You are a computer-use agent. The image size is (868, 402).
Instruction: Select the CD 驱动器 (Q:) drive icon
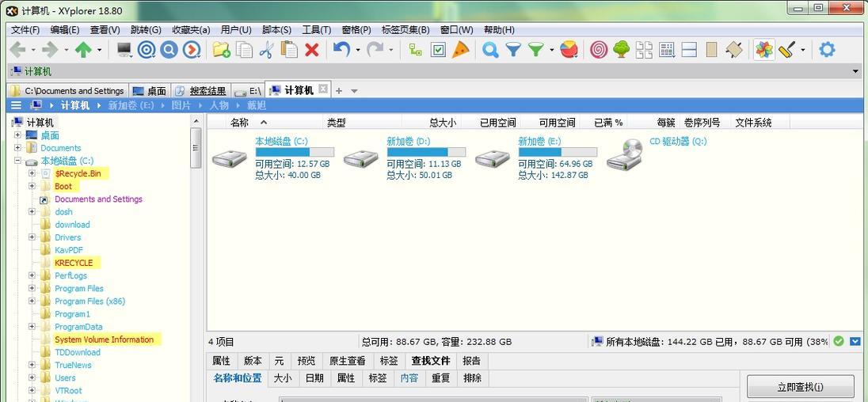click(624, 154)
